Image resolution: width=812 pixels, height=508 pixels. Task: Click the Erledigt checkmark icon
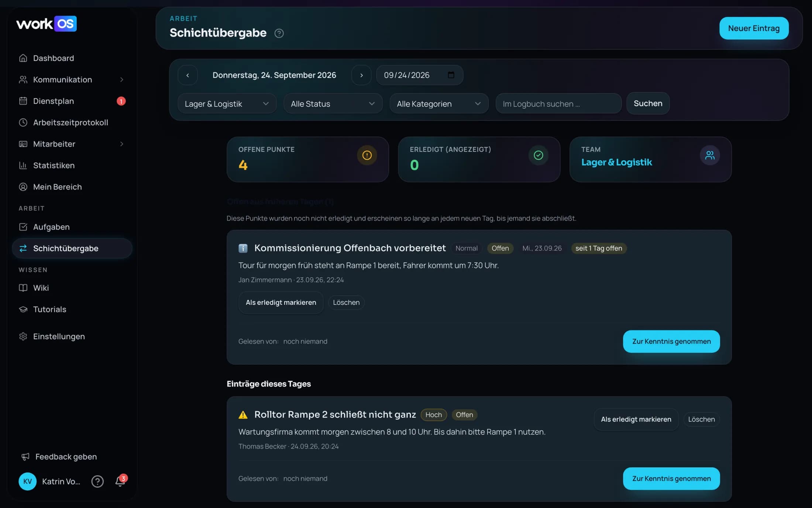[539, 155]
